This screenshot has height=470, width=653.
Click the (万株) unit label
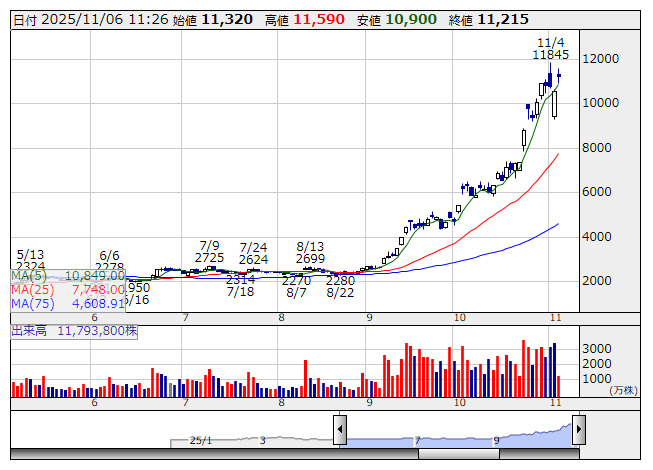point(623,390)
